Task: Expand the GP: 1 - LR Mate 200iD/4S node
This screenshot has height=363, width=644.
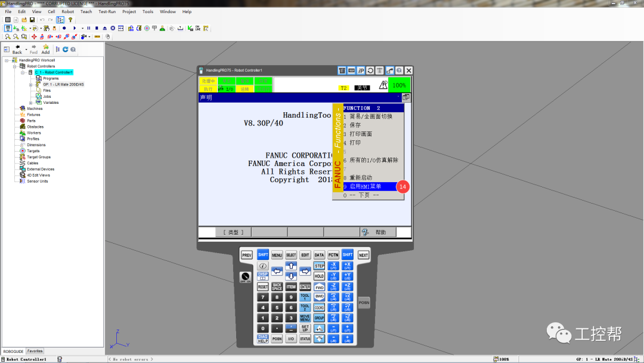Action: click(31, 85)
